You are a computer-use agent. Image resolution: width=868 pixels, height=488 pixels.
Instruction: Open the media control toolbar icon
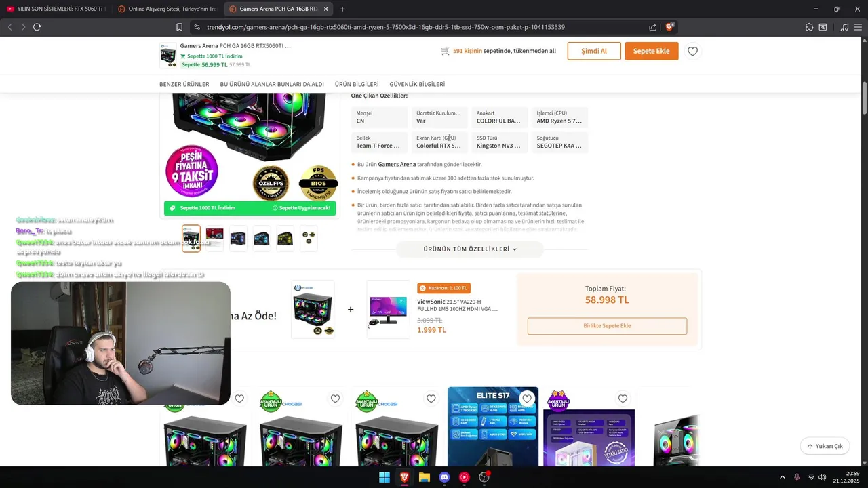coord(844,27)
